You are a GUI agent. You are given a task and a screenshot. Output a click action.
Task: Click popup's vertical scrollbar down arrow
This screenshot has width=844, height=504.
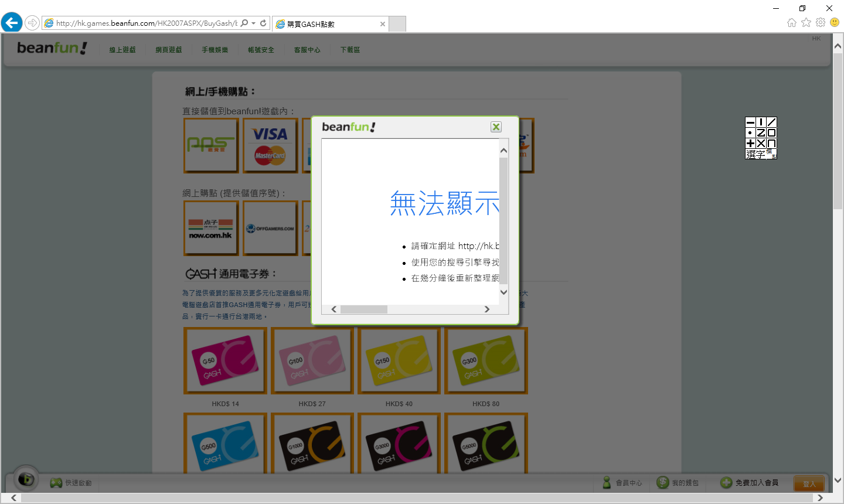[503, 292]
